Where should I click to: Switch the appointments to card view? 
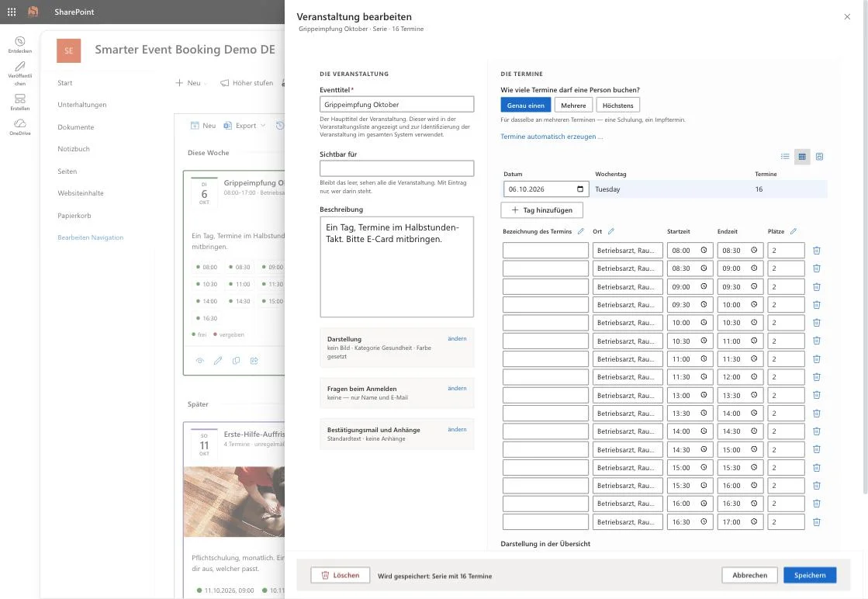820,157
